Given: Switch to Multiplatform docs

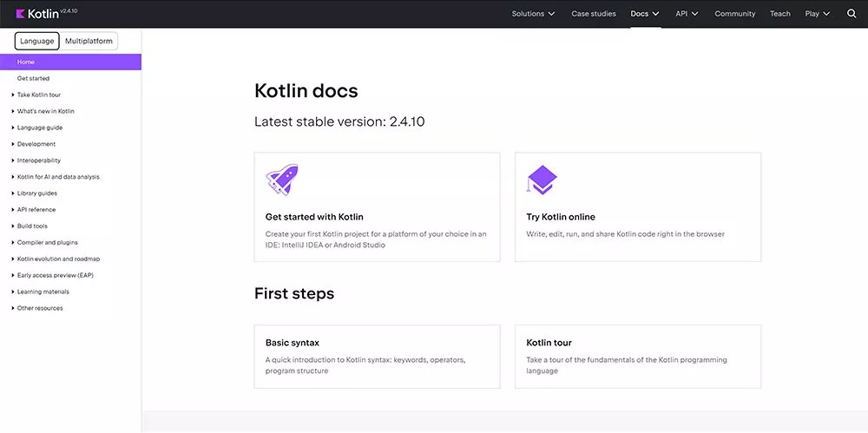Looking at the screenshot, I should (89, 41).
